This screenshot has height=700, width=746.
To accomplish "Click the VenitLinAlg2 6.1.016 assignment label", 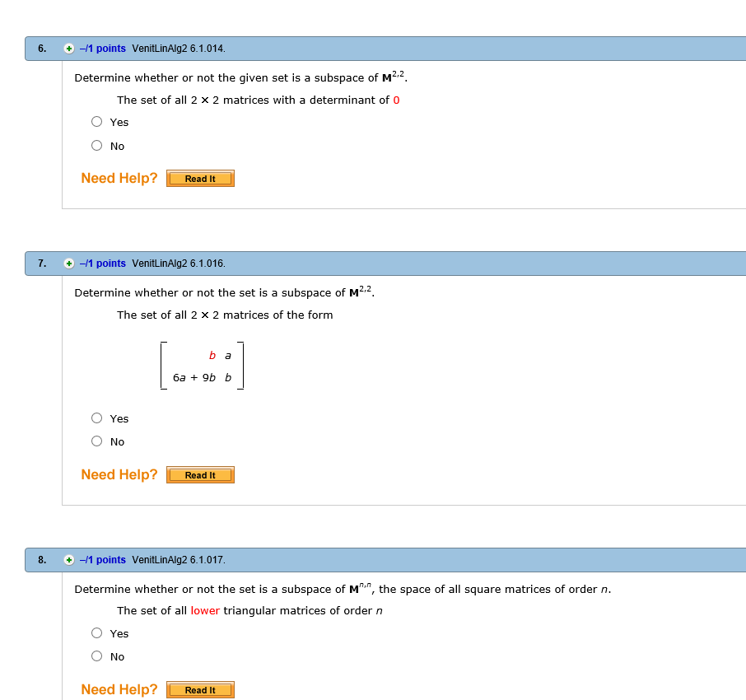I will [x=178, y=264].
